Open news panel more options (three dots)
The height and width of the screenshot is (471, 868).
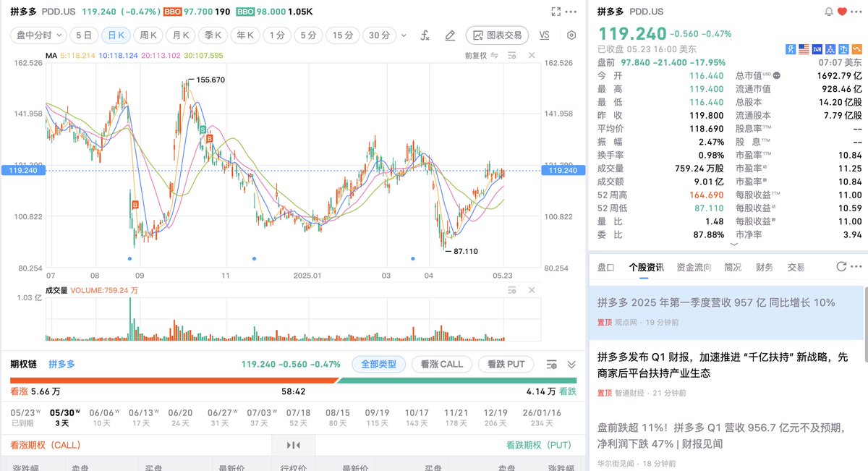pos(857,267)
